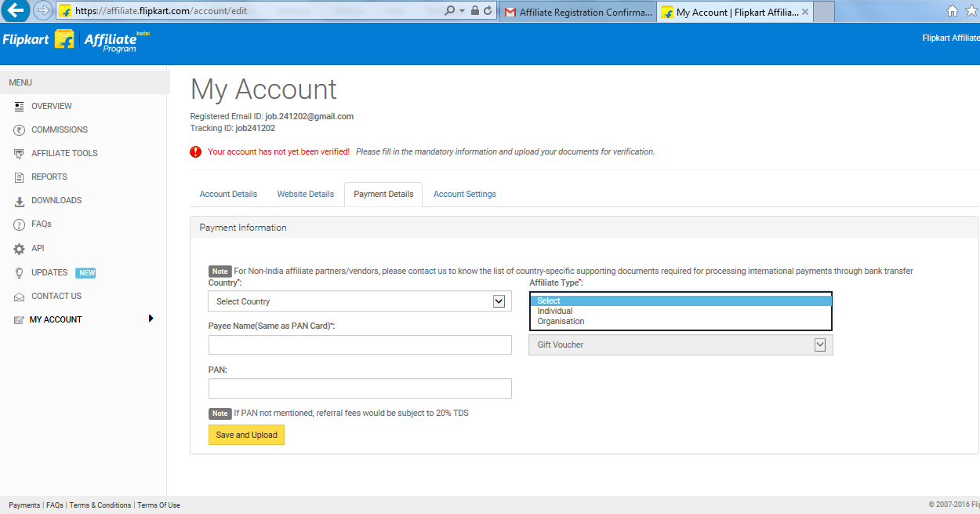Click the Overview sidebar icon
The width and height of the screenshot is (980, 514).
20,106
